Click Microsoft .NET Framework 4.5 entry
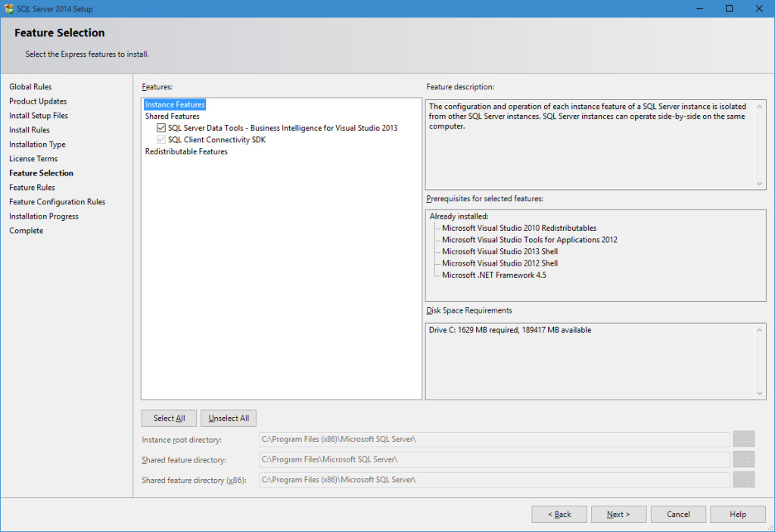 pos(493,275)
